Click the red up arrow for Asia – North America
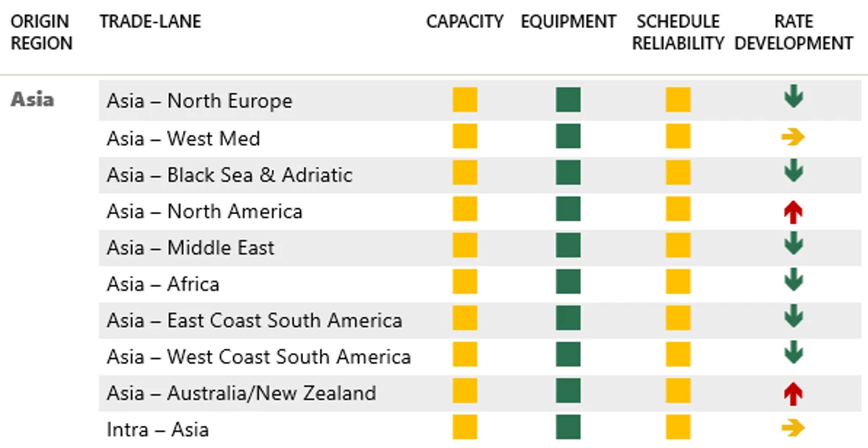 click(793, 212)
